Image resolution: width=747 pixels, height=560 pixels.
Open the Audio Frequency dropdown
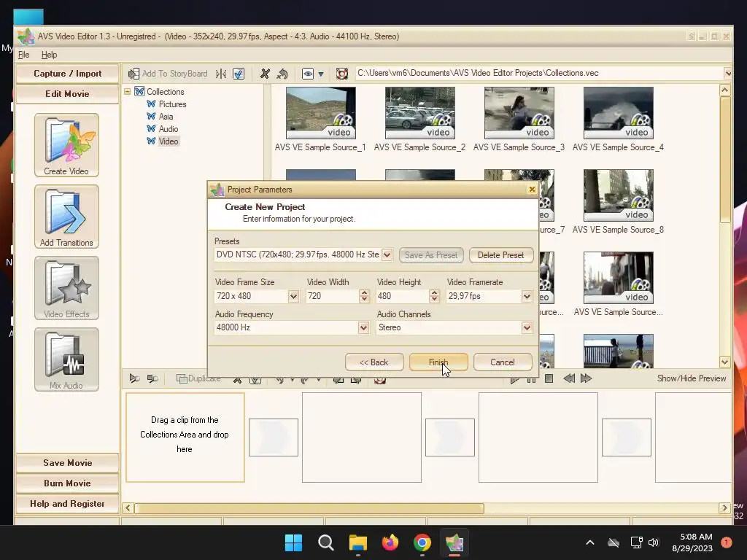[363, 327]
